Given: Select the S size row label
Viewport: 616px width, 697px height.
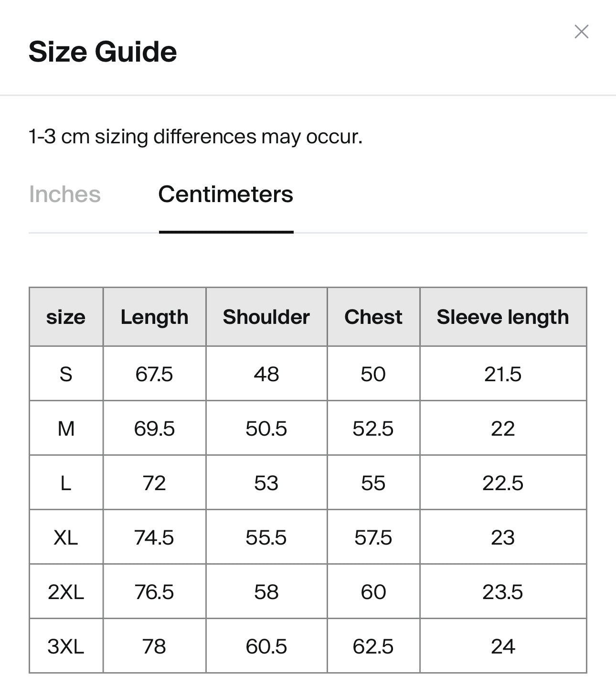Looking at the screenshot, I should click(66, 374).
